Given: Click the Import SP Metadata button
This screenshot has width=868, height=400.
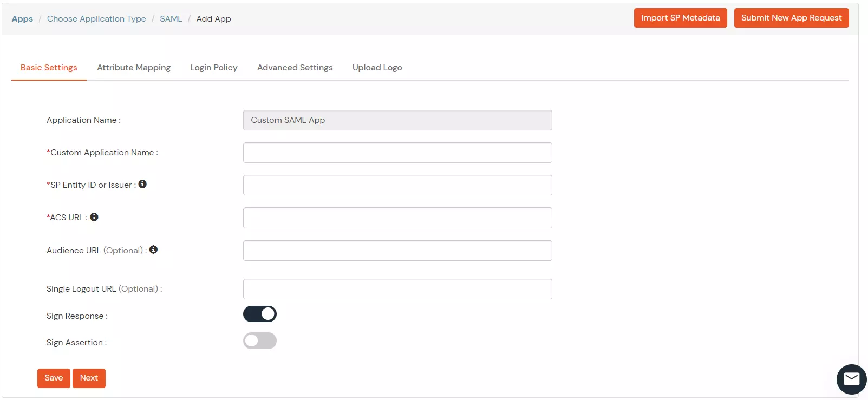Looking at the screenshot, I should point(681,18).
